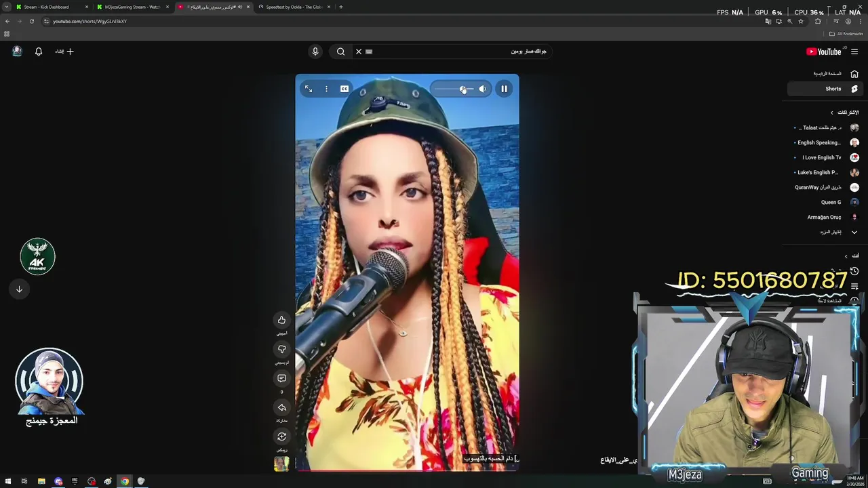The width and height of the screenshot is (868, 488).
Task: Open zoom magnifier in the address bar
Action: point(789,21)
